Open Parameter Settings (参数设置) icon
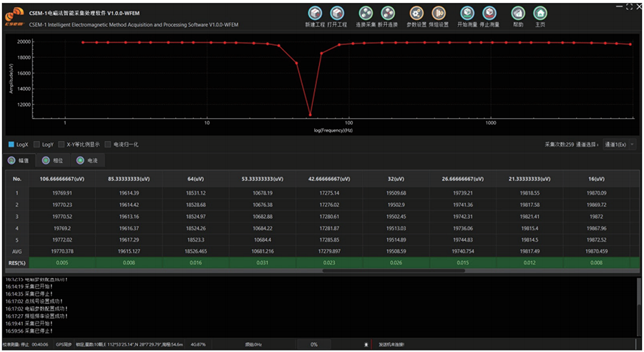Screen dimensions: 644x352 [x=416, y=13]
